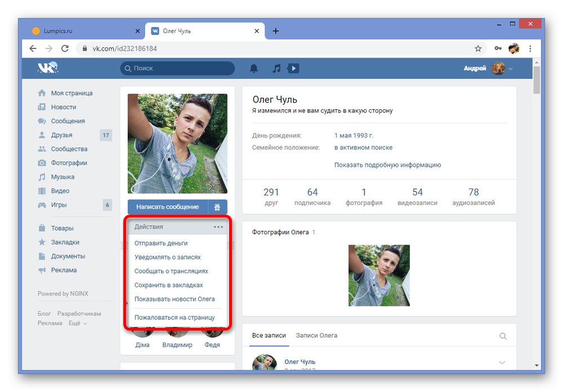The width and height of the screenshot is (563, 392).
Task: Click the gift icon next to message button
Action: [x=217, y=207]
